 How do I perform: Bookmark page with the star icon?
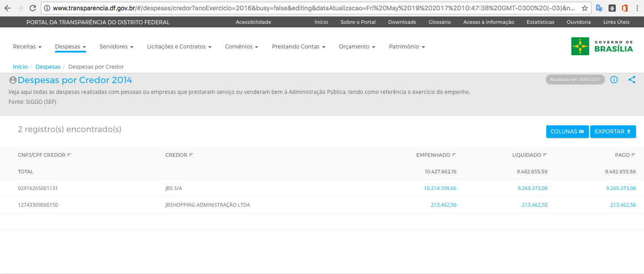click(584, 8)
